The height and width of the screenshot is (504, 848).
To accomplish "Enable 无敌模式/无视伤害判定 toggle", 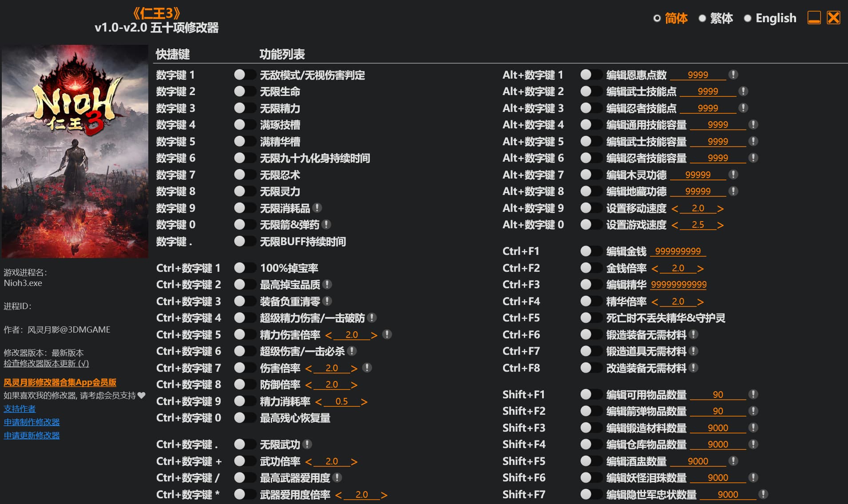I will [x=245, y=75].
